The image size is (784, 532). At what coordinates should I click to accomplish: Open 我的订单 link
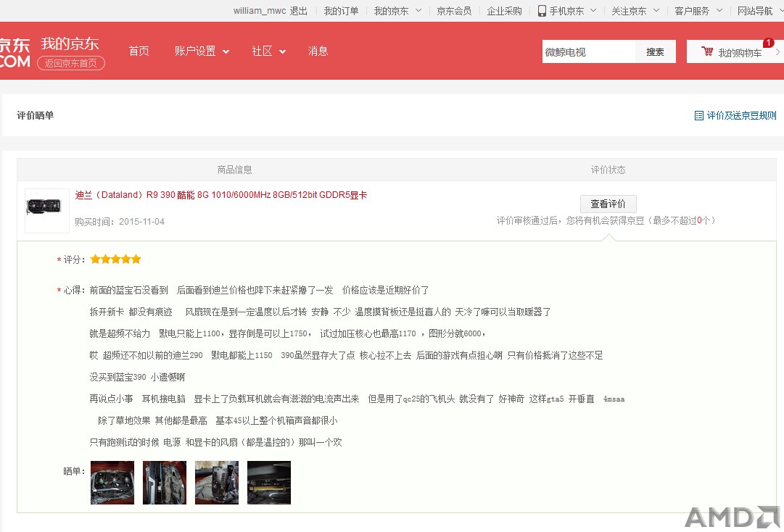(x=341, y=11)
